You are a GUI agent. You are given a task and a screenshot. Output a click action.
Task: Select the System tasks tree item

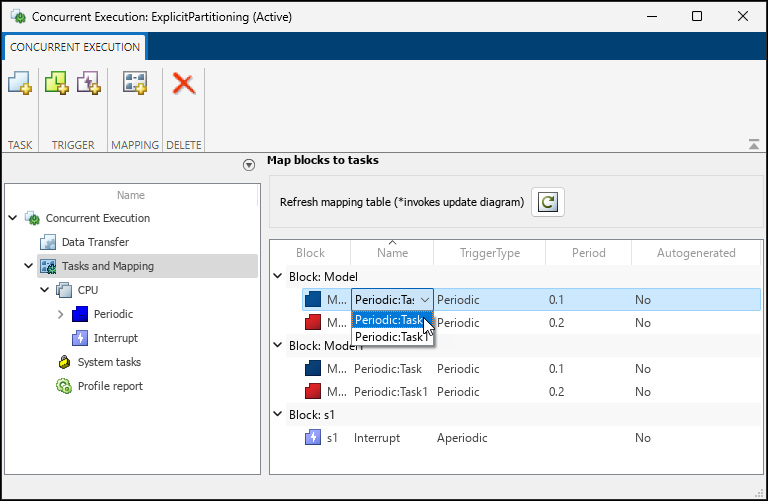tap(108, 362)
